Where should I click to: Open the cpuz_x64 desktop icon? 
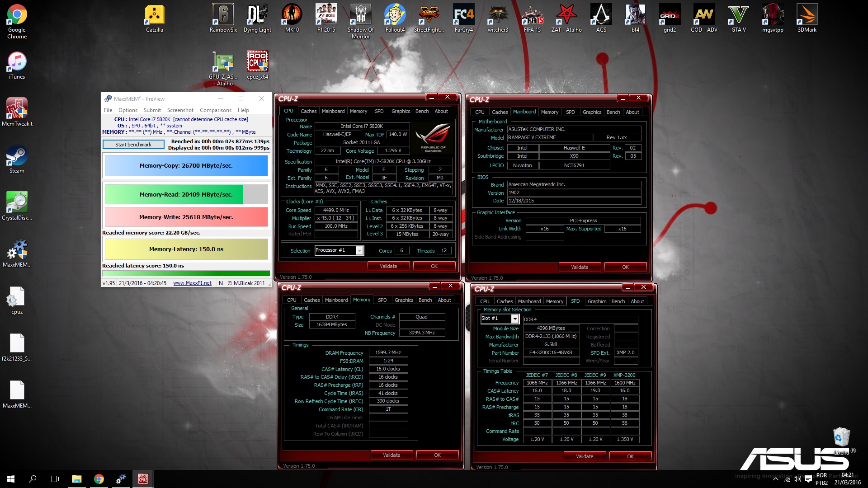[257, 66]
